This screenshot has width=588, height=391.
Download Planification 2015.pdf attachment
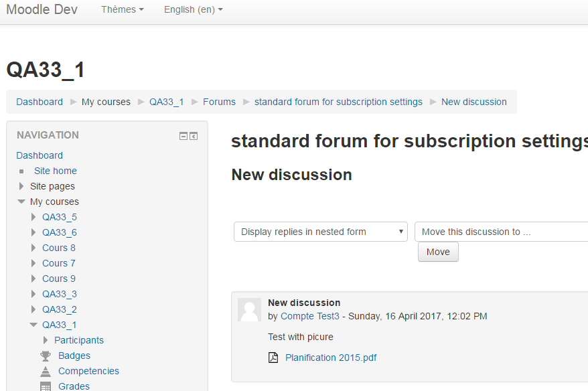[x=331, y=358]
